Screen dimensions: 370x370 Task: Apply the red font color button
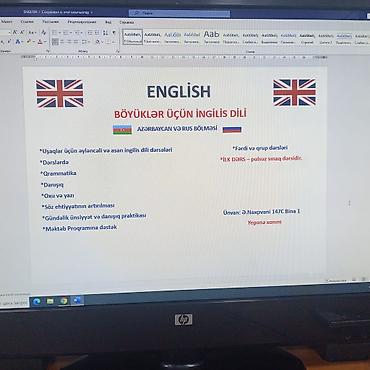click(40, 42)
